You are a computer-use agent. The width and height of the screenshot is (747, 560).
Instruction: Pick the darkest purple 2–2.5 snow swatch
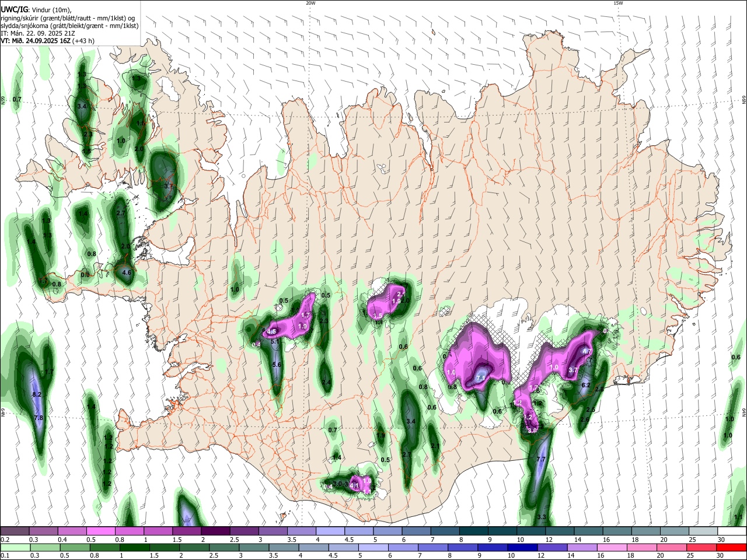coord(215,531)
